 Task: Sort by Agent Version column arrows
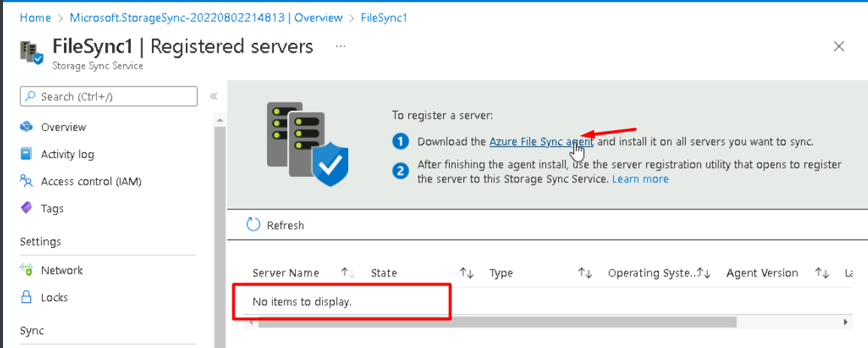tap(822, 273)
